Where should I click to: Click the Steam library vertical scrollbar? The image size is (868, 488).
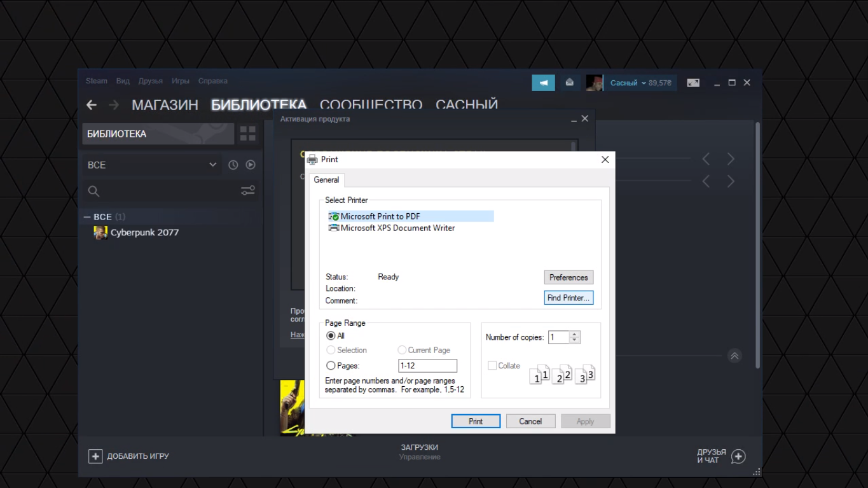[757, 245]
